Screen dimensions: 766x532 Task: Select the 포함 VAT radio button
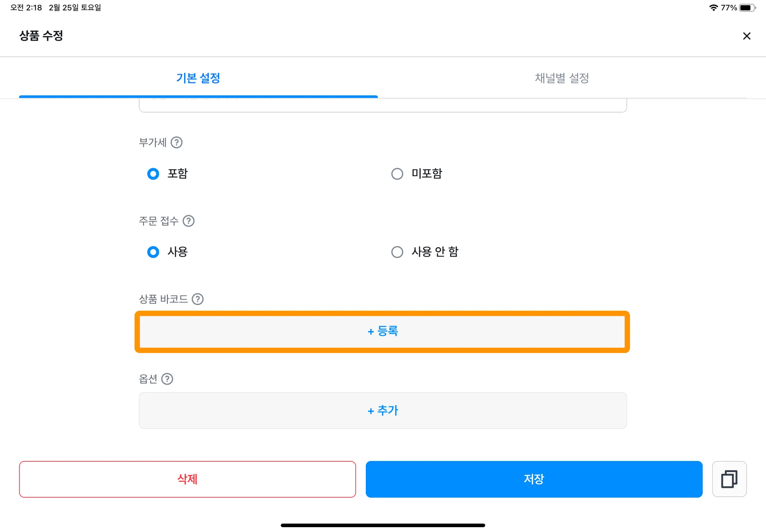153,174
